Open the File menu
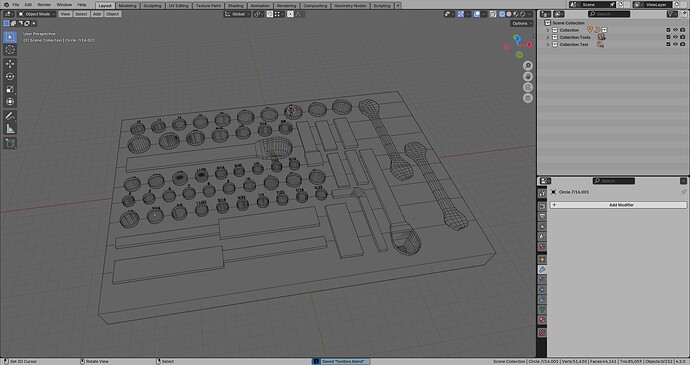 pyautogui.click(x=16, y=5)
